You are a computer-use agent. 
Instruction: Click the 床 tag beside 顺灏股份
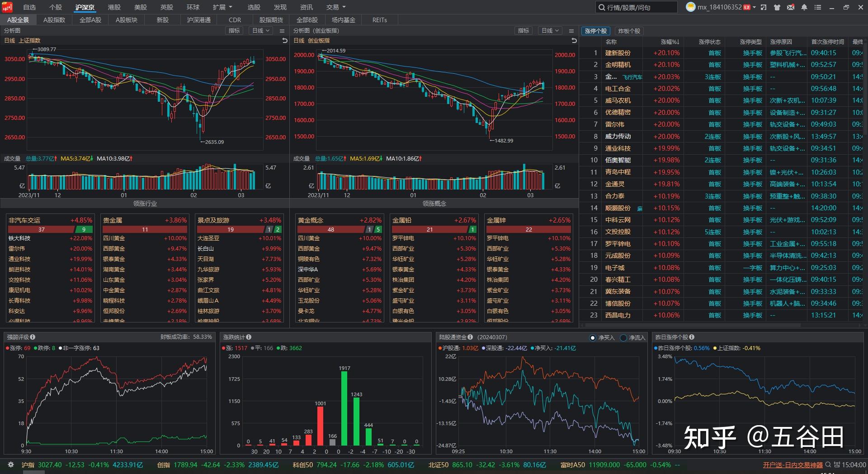[640, 209]
